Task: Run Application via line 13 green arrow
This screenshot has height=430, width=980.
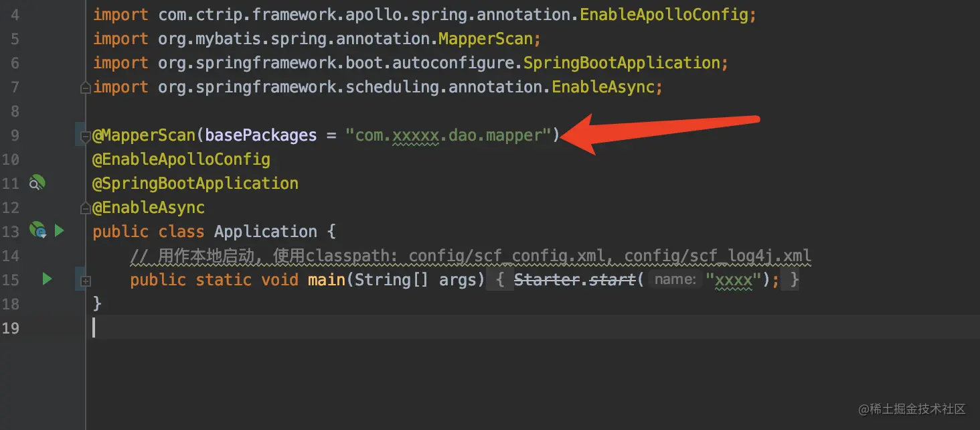Action: (x=59, y=231)
